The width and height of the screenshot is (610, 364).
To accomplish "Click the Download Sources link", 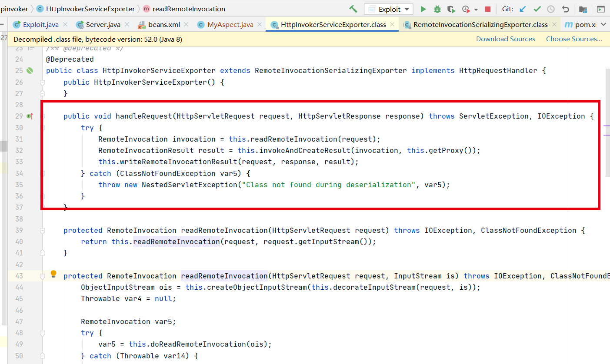I will pos(506,39).
